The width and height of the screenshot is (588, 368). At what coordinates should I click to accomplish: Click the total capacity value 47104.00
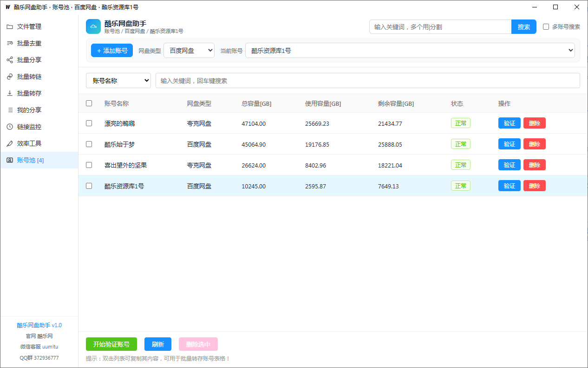pos(254,124)
